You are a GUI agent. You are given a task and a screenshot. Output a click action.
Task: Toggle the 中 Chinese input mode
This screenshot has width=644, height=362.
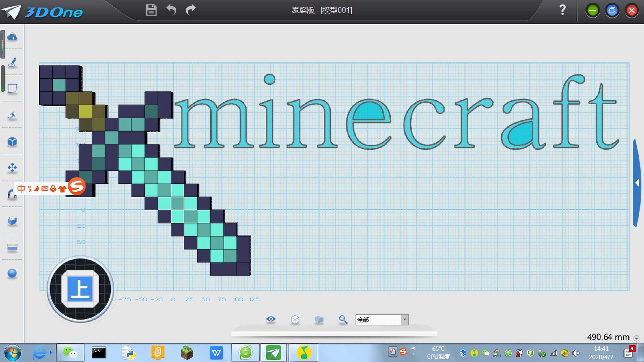tap(21, 189)
